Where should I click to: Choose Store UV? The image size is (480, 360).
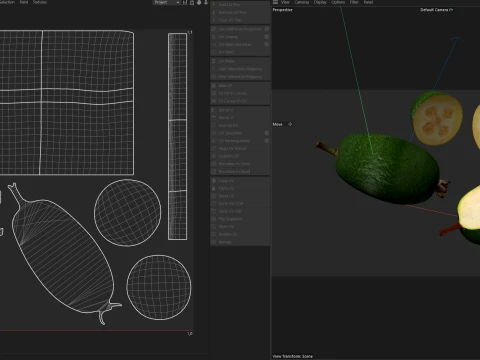[x=240, y=226]
